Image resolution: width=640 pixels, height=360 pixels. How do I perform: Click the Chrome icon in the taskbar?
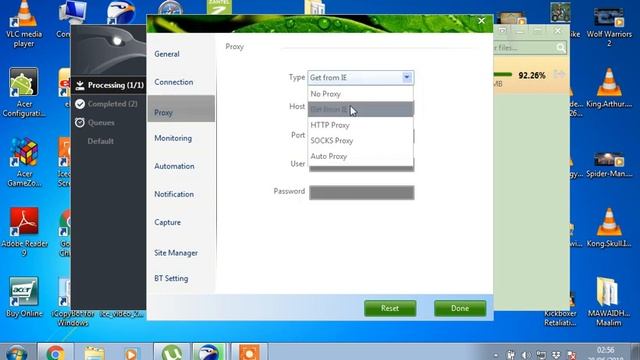(55, 352)
